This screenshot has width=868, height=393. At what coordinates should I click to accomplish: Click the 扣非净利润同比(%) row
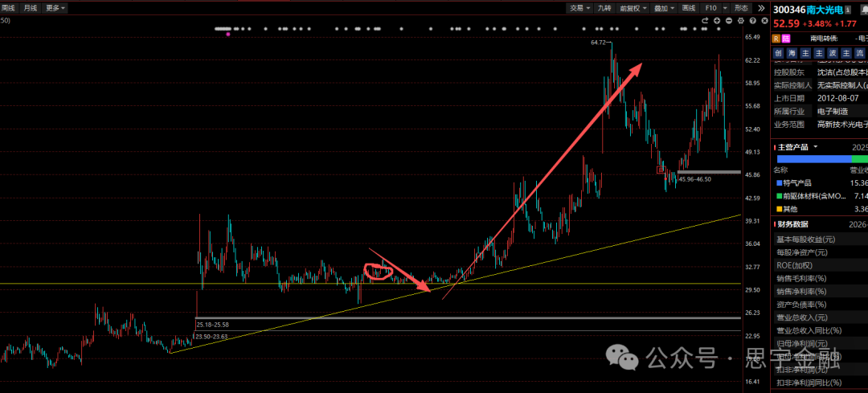821,383
